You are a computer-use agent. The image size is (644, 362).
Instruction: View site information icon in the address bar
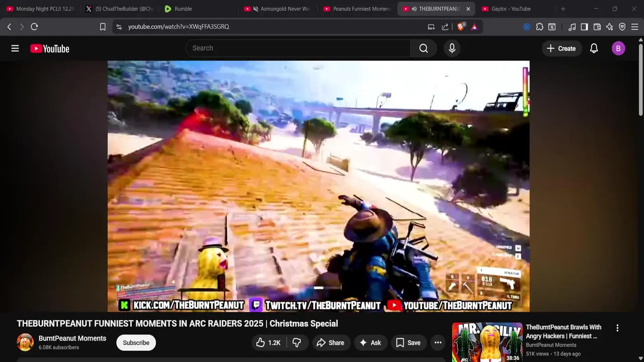119,27
